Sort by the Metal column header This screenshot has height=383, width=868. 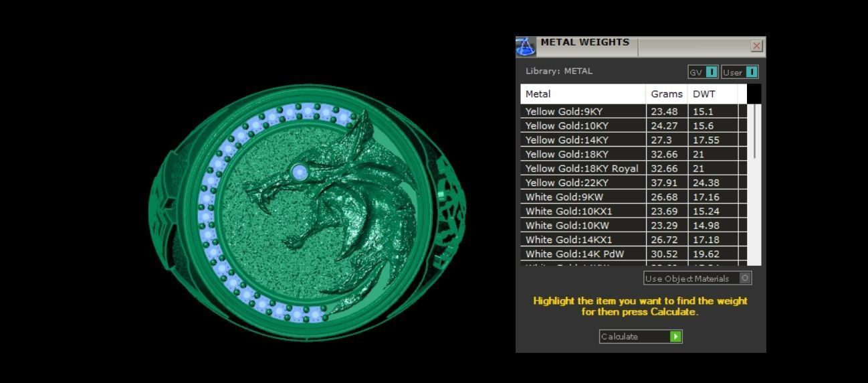(x=583, y=94)
